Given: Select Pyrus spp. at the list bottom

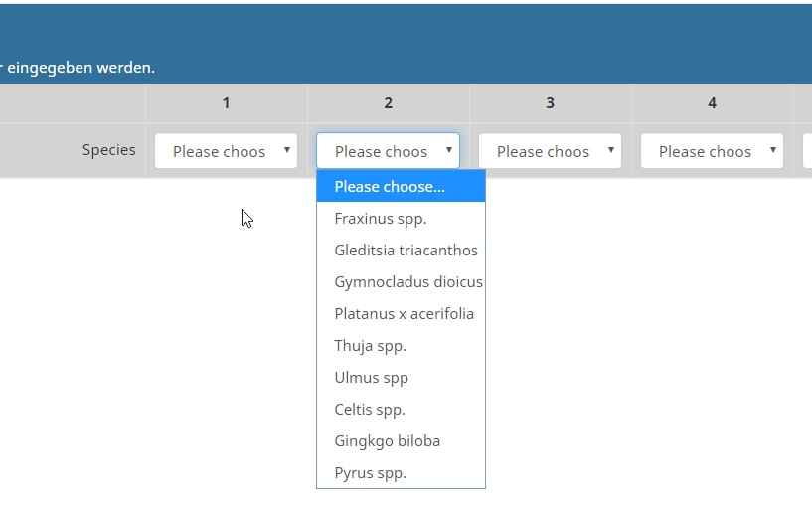Looking at the screenshot, I should (370, 473).
